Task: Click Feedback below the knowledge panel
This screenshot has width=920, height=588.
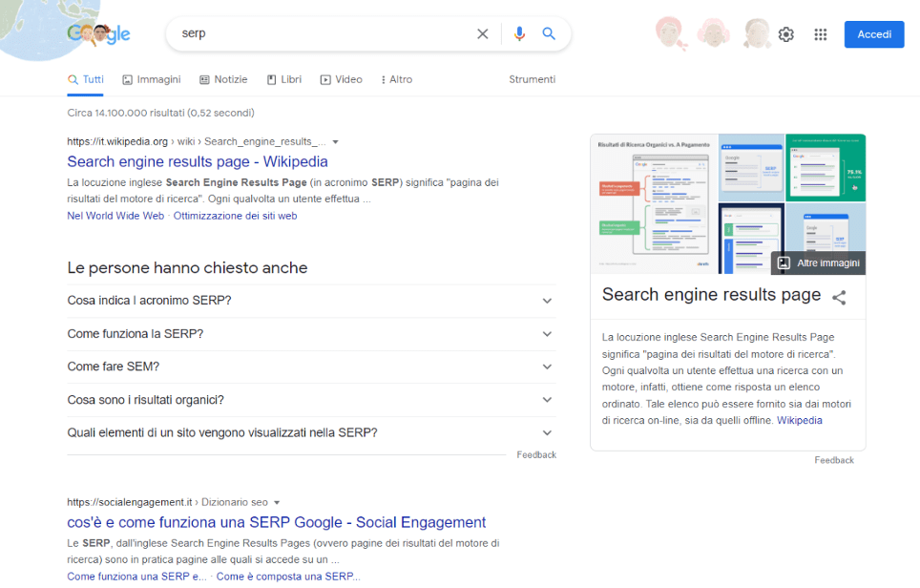Action: 834,461
